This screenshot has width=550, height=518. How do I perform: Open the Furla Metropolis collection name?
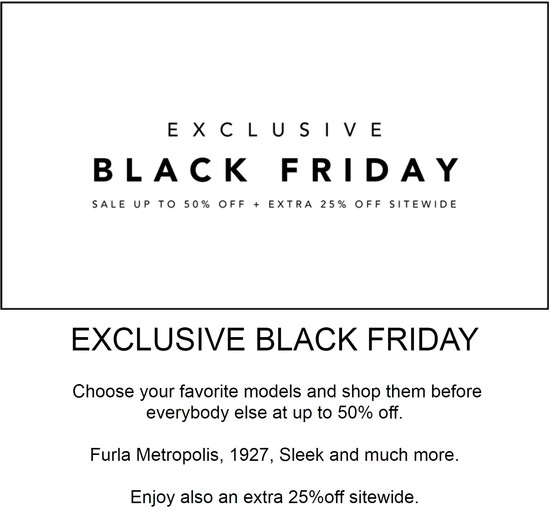point(156,455)
